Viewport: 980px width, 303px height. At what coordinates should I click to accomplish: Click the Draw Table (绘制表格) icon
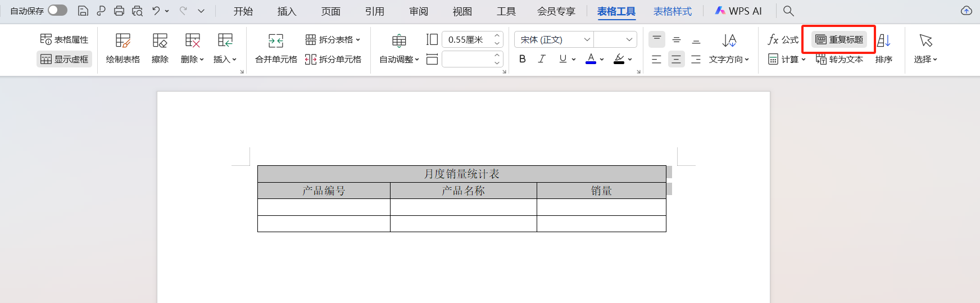click(122, 41)
